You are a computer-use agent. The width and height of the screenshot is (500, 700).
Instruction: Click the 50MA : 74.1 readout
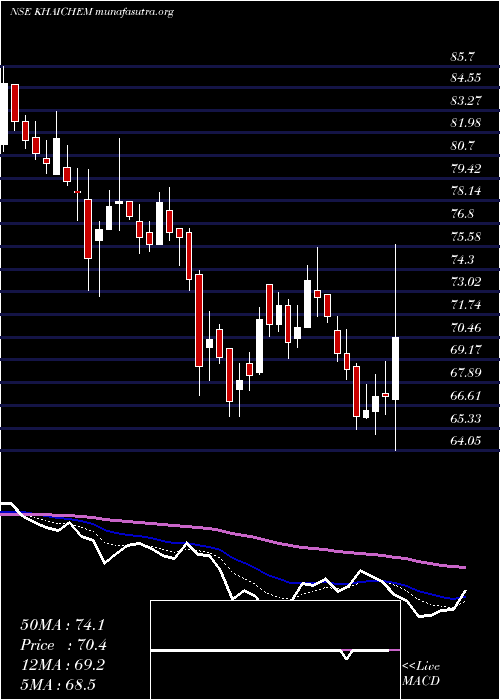[x=62, y=625]
